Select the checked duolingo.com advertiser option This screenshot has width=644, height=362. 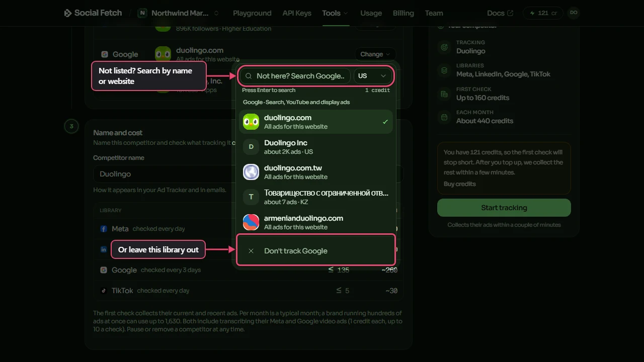316,122
